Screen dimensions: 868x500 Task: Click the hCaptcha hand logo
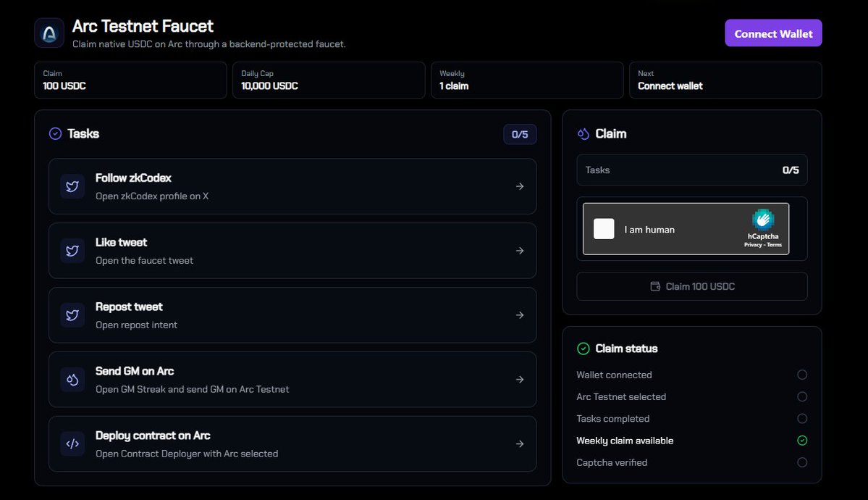[x=763, y=220]
